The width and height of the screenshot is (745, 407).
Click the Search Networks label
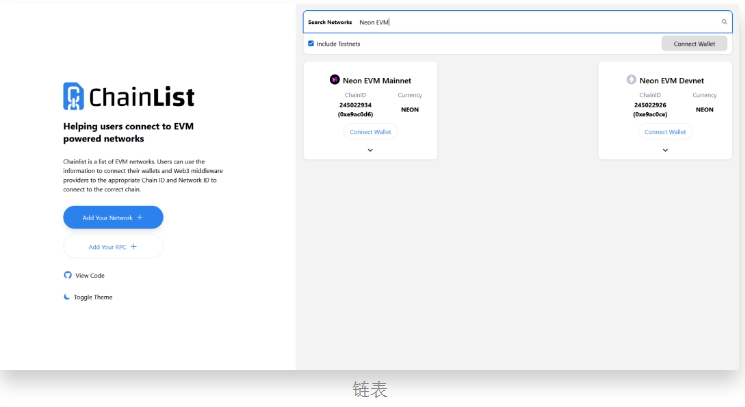(x=330, y=22)
